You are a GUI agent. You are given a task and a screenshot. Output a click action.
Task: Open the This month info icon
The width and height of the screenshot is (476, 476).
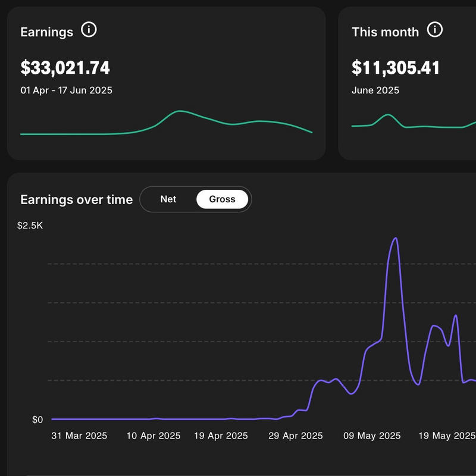tap(435, 30)
